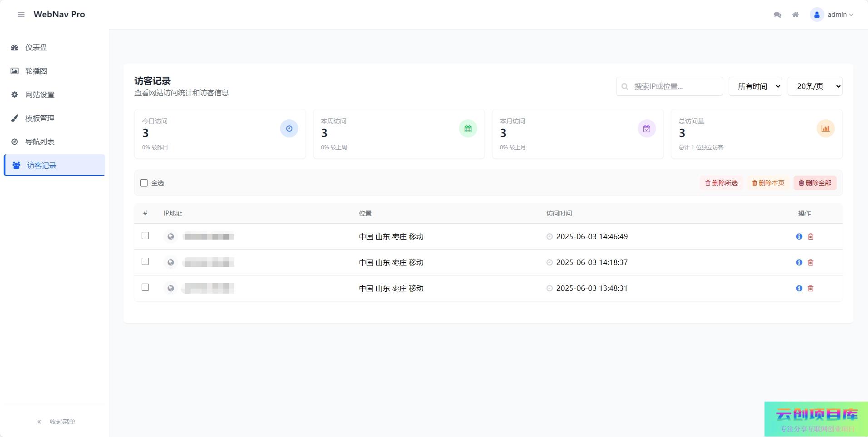868x437 pixels.
Task: Delete the 14:18:37 visitor record via trash icon
Action: click(x=811, y=262)
